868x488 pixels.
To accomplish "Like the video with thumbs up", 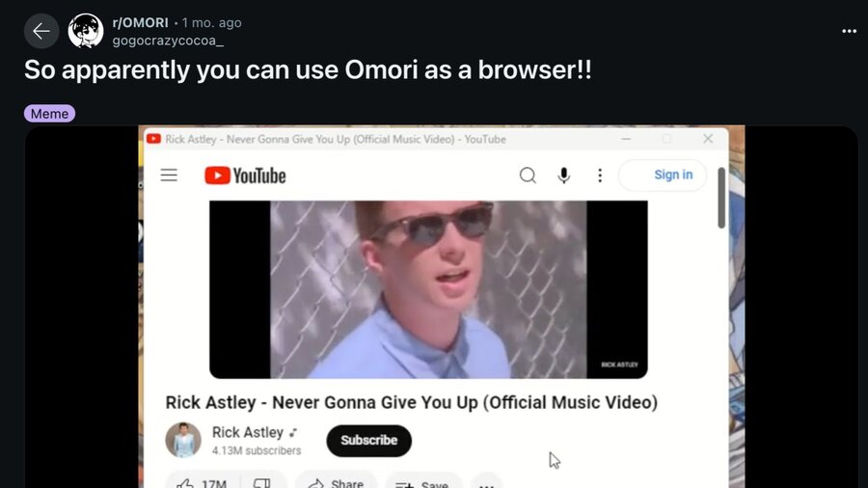I will 203,483.
